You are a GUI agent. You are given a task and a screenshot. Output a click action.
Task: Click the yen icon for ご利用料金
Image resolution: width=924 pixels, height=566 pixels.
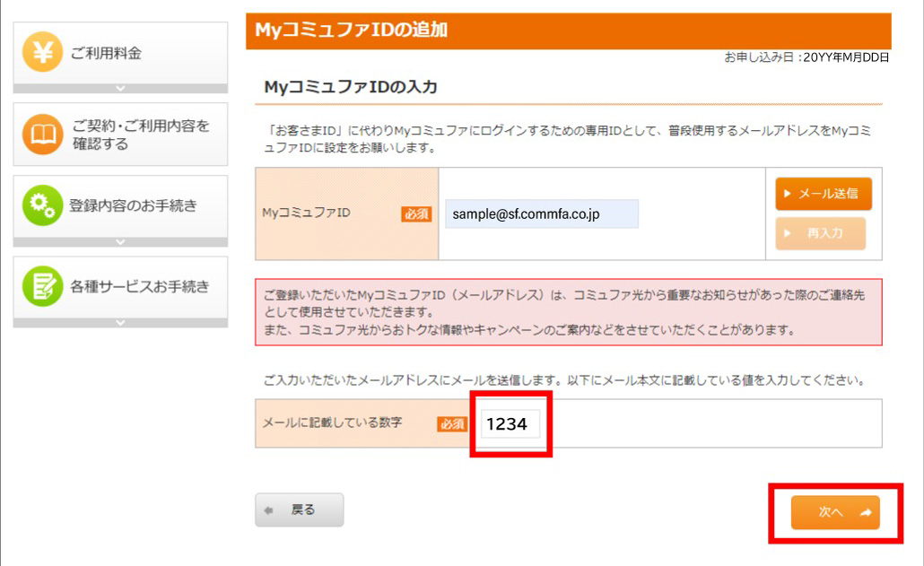(x=42, y=53)
